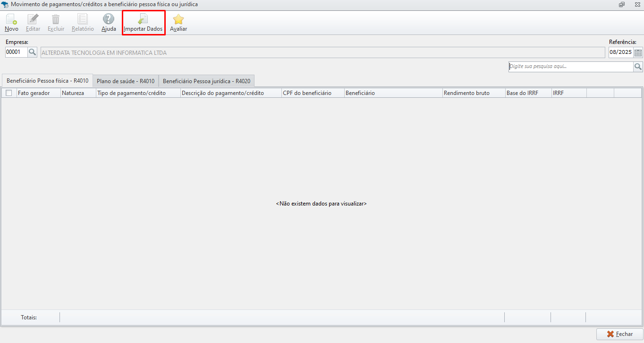Viewport: 644px width, 343px height.
Task: Click the Digite sua pesquisa aqui search box
Action: click(571, 67)
